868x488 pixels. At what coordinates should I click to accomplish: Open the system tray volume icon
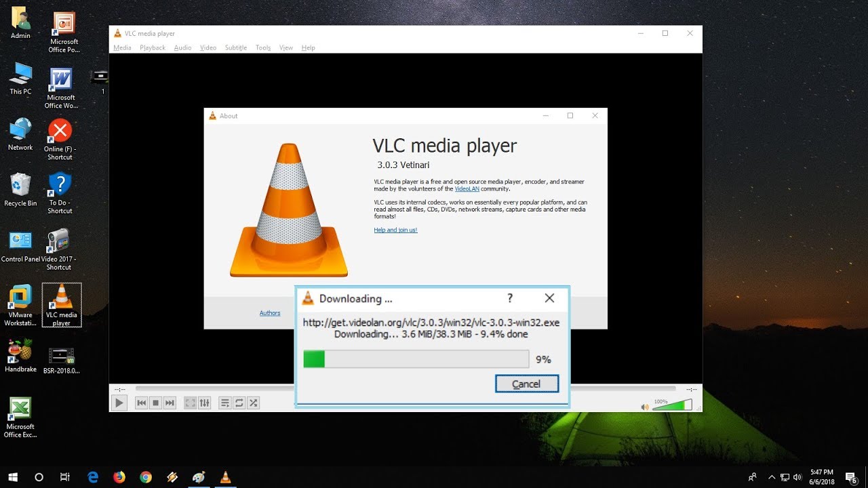(798, 477)
